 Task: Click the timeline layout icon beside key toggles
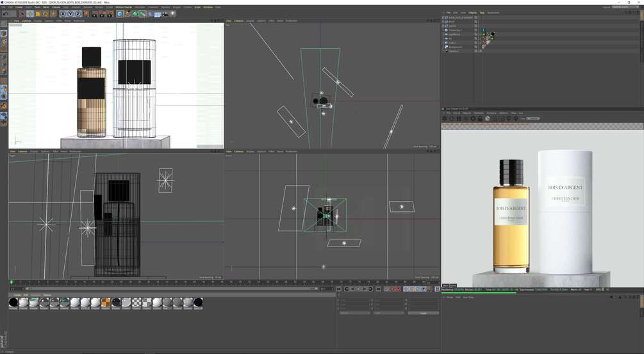coord(438,289)
